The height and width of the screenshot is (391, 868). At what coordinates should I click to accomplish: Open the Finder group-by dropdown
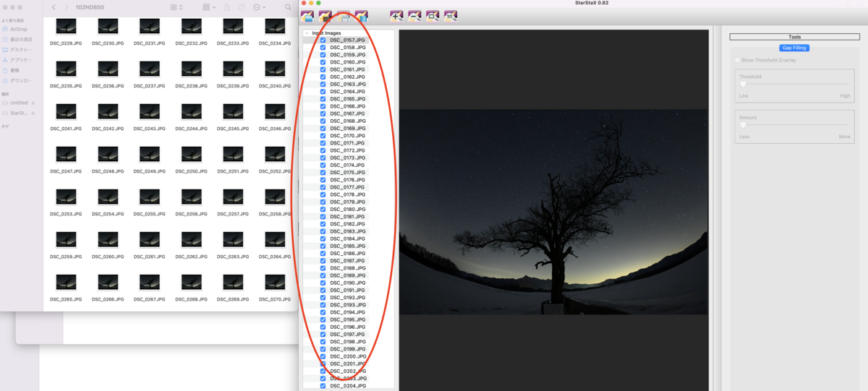pos(208,7)
